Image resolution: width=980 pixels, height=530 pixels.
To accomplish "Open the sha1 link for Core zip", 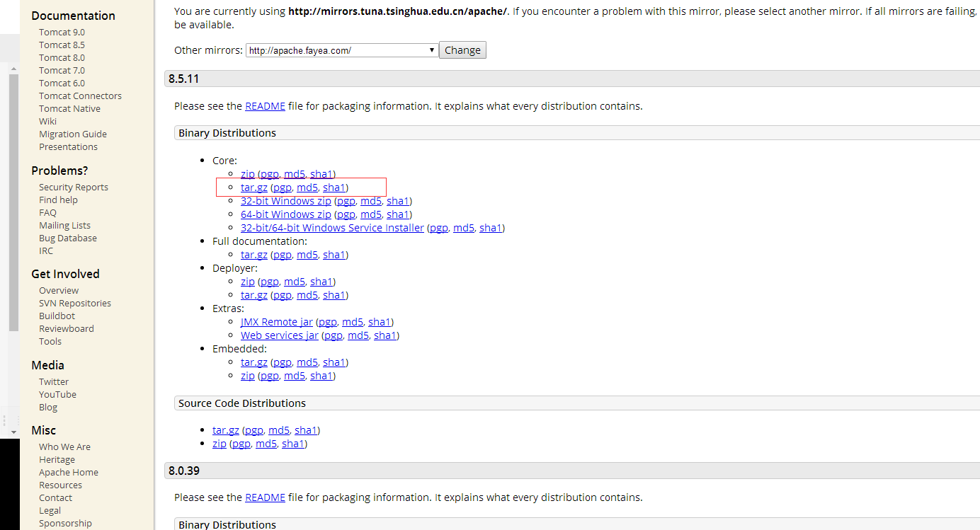I will pos(321,174).
